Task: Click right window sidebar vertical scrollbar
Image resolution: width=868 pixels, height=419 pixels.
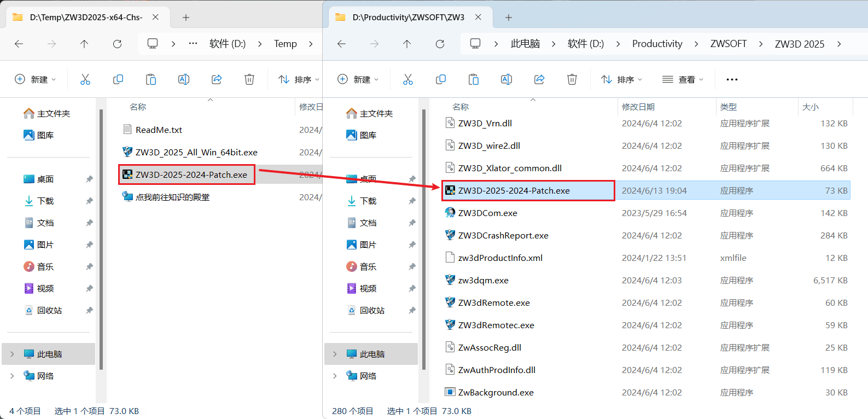Action: pyautogui.click(x=424, y=239)
